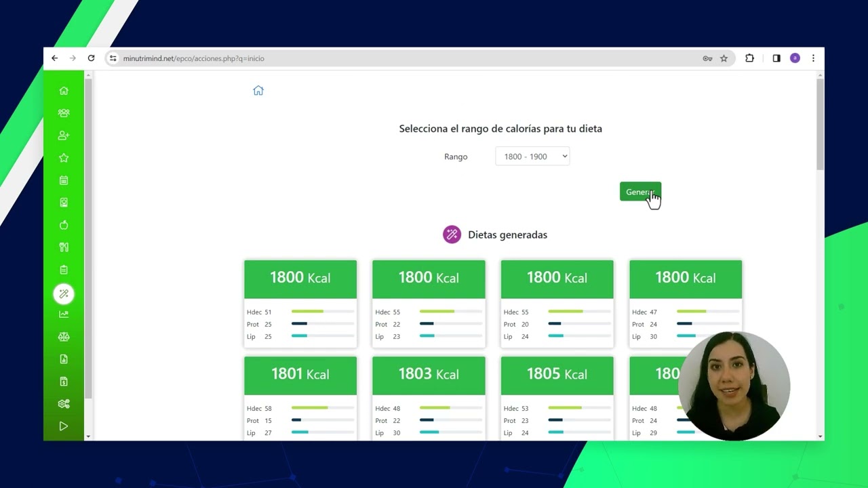868x488 pixels.
Task: Select the 1805 Kcal diet card
Action: [x=557, y=399]
